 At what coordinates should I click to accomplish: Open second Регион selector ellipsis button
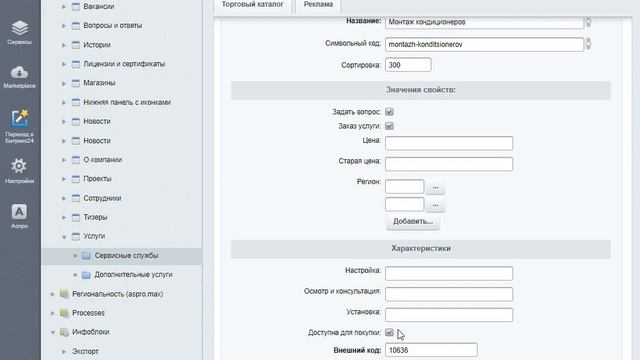(x=435, y=205)
